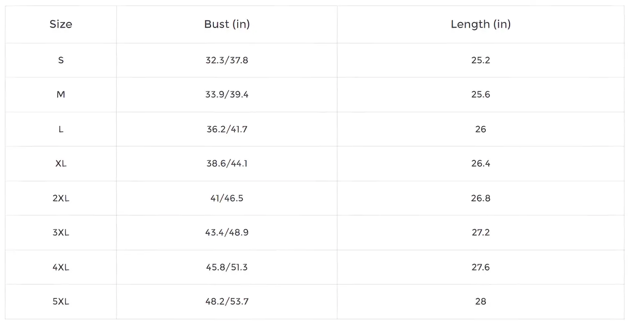Image resolution: width=644 pixels, height=327 pixels.
Task: Select the 2XL size cell
Action: pyautogui.click(x=61, y=198)
